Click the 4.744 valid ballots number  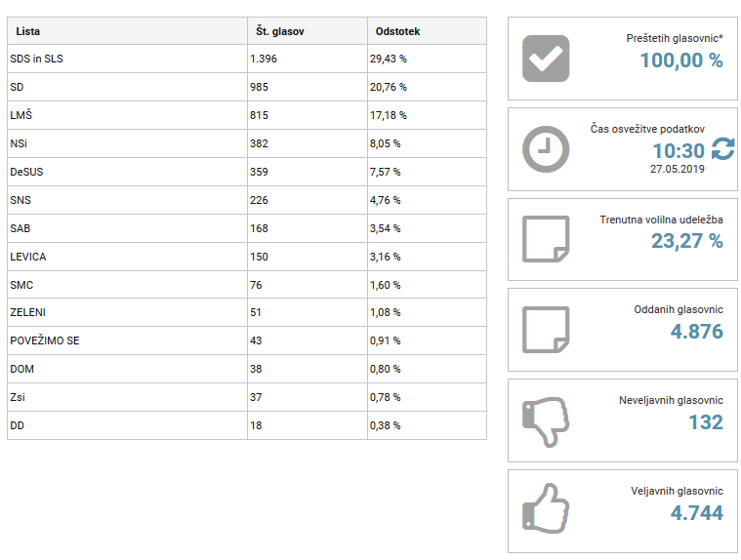click(x=696, y=513)
